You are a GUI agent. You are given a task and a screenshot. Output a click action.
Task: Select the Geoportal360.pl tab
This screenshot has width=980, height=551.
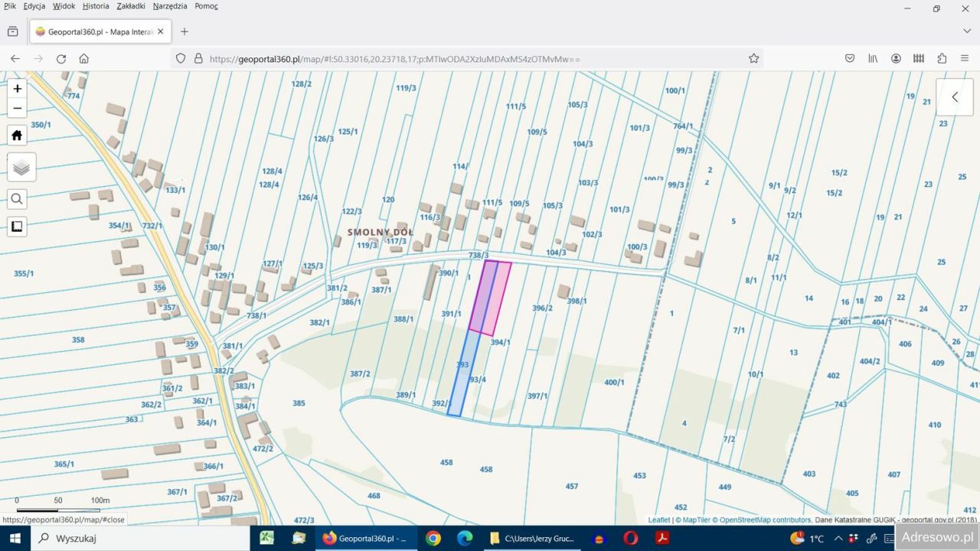pyautogui.click(x=100, y=31)
